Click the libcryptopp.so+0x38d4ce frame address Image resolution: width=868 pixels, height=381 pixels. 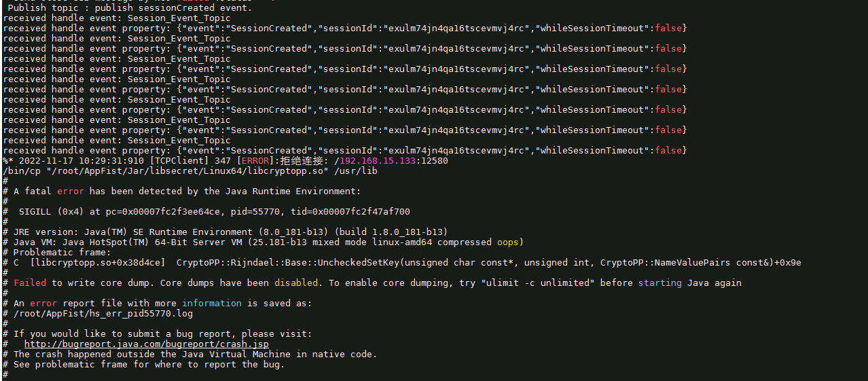pos(98,263)
